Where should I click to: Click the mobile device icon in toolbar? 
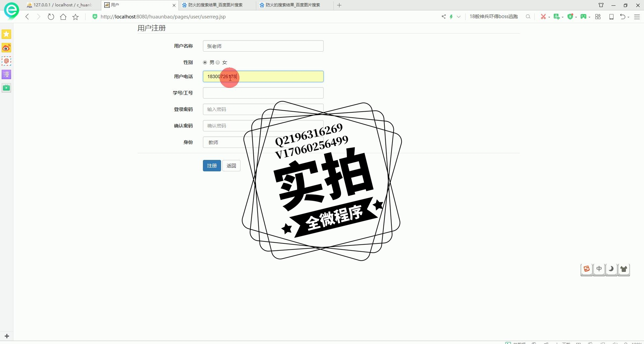(x=611, y=16)
